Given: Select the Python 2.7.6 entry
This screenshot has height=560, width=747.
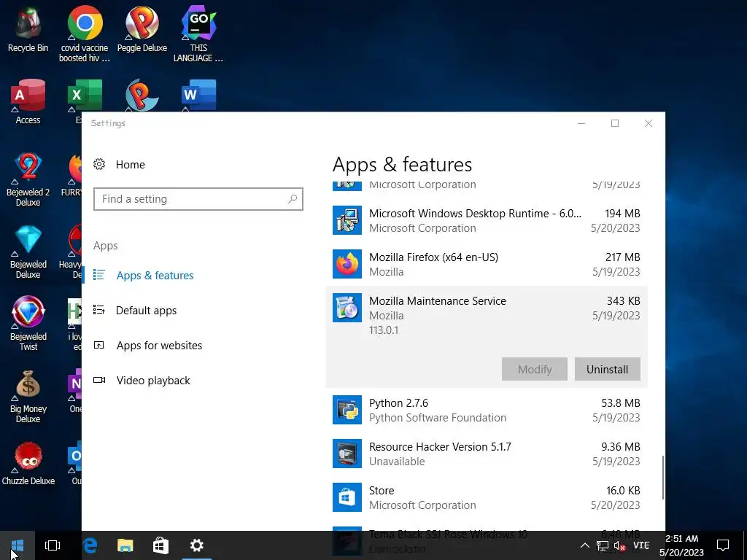Looking at the screenshot, I should point(487,410).
